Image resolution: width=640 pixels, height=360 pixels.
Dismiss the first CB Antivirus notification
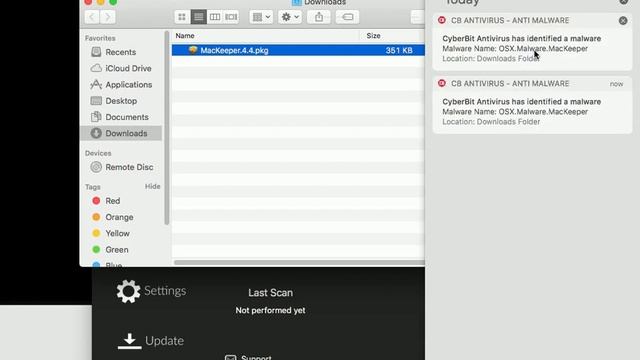[623, 20]
